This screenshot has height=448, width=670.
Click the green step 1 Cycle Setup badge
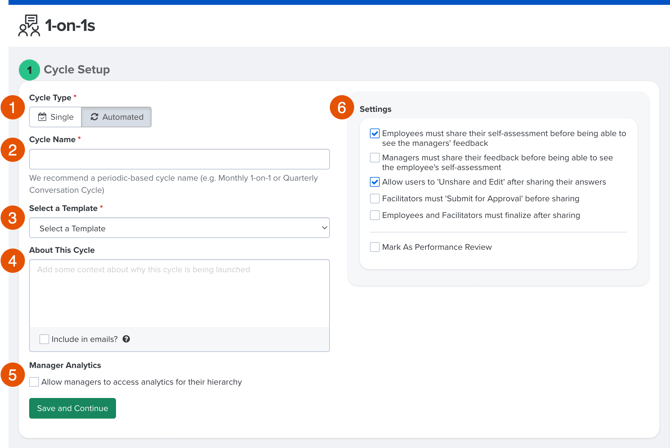coord(29,70)
